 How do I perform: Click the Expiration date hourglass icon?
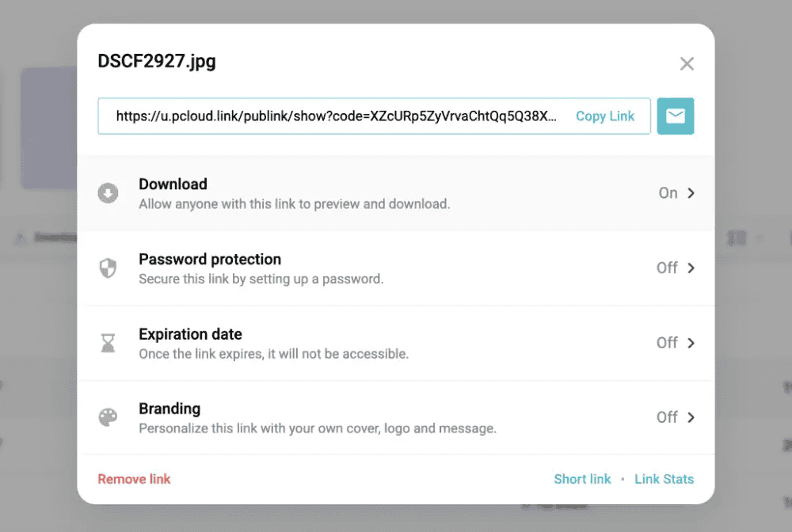(108, 343)
